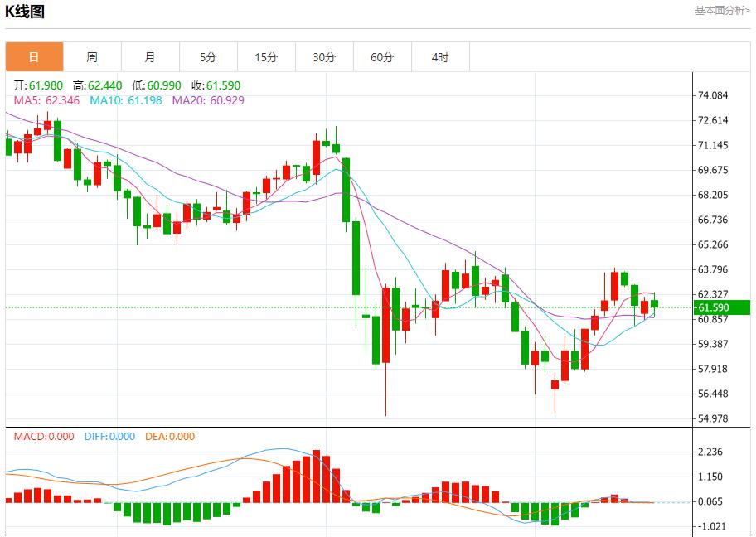Click the MA20 indicator label
Viewport: 756px width, 537px height.
coord(208,100)
